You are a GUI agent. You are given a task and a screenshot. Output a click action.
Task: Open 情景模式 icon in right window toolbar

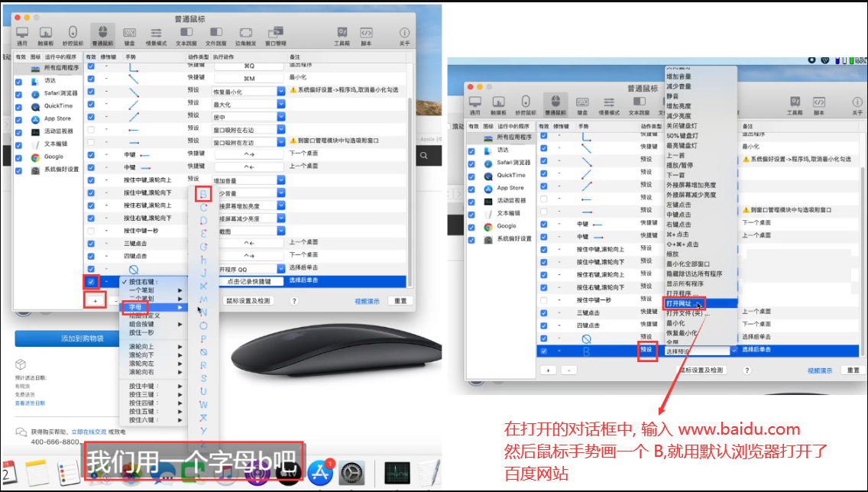click(609, 105)
